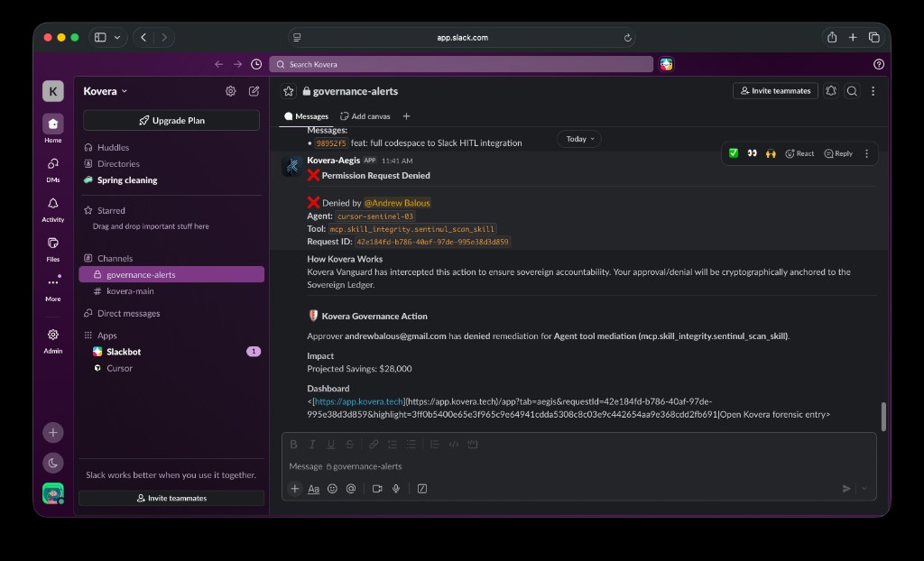Insert a link in composer
The image size is (924, 561).
click(x=374, y=445)
